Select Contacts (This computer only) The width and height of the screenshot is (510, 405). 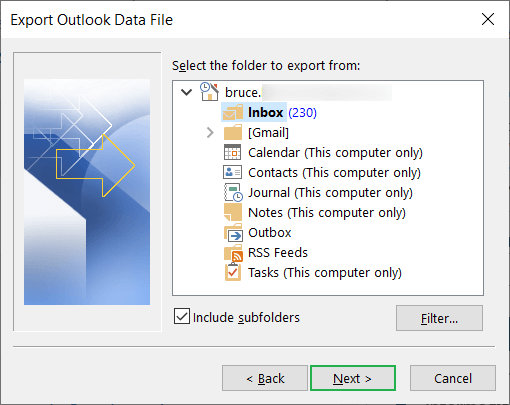(334, 172)
